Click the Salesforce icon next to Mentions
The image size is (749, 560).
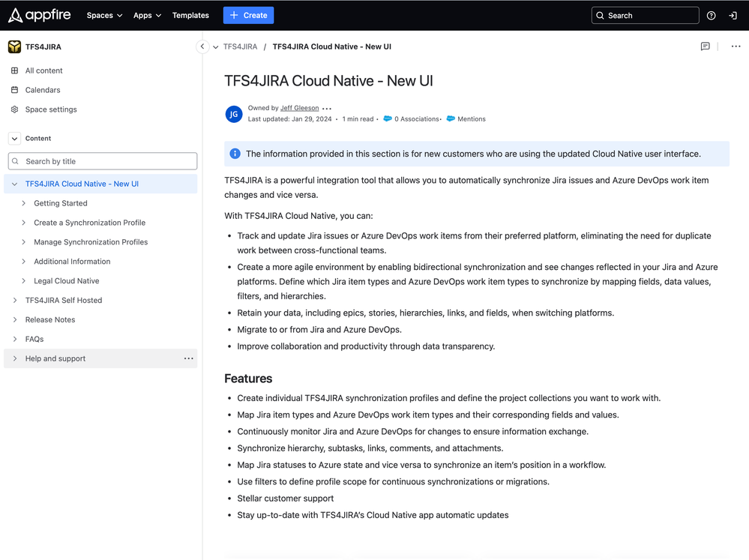[x=451, y=118]
